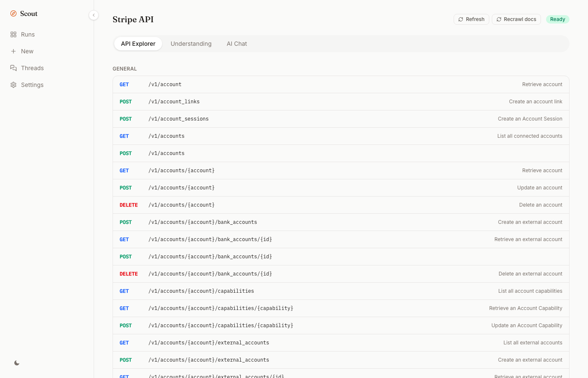
Task: Open GET /v1/accounts list endpoint
Action: [341, 136]
